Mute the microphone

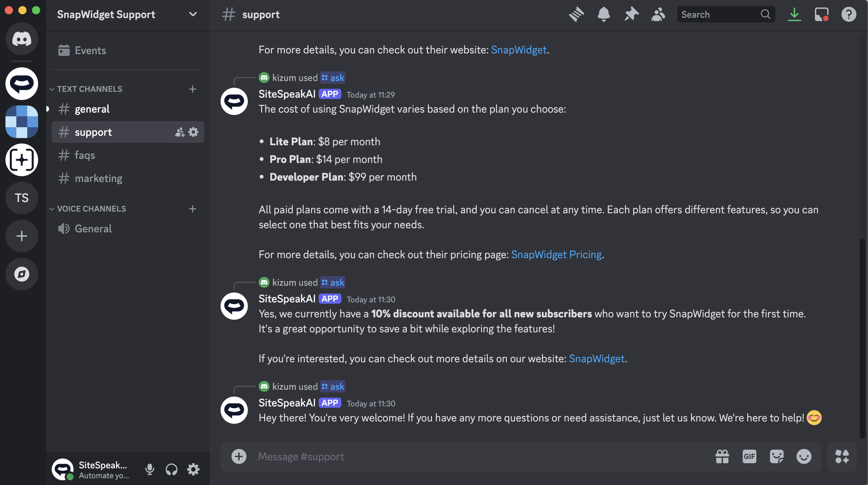(149, 469)
